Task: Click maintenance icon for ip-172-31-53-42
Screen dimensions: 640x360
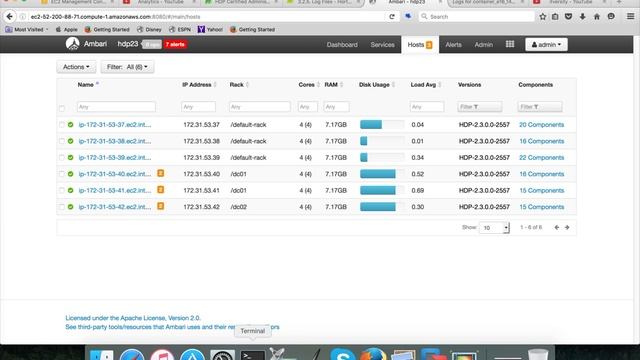Action: [161, 206]
